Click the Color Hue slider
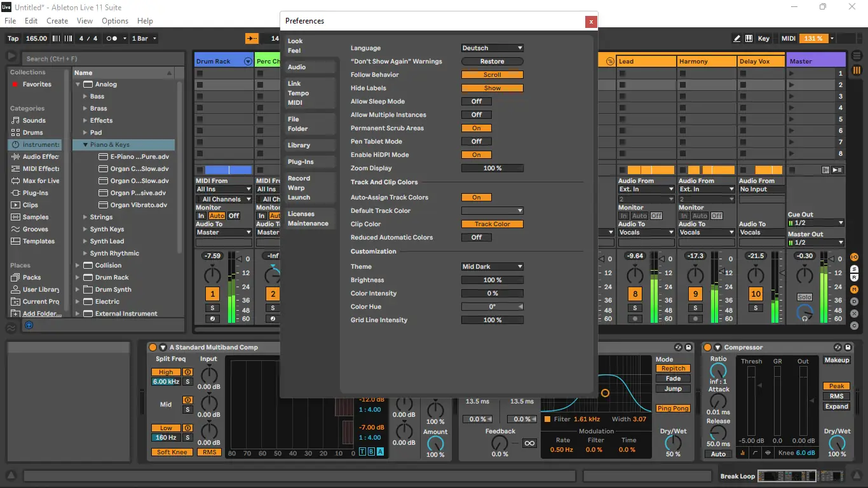This screenshot has width=868, height=488. (x=492, y=307)
